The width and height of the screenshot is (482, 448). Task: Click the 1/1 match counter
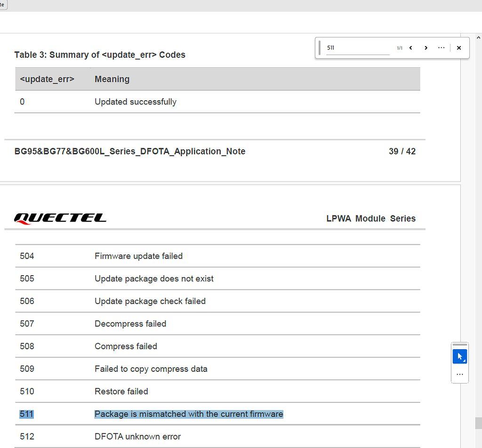(399, 48)
